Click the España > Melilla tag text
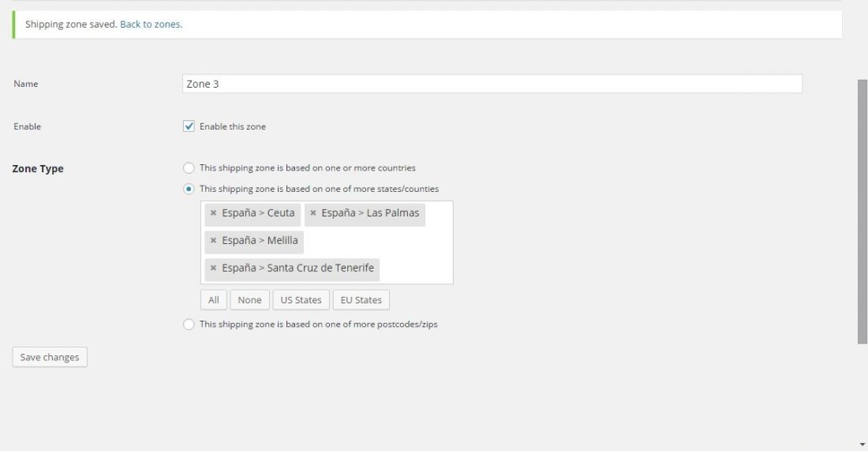868x451 pixels. pyautogui.click(x=260, y=240)
